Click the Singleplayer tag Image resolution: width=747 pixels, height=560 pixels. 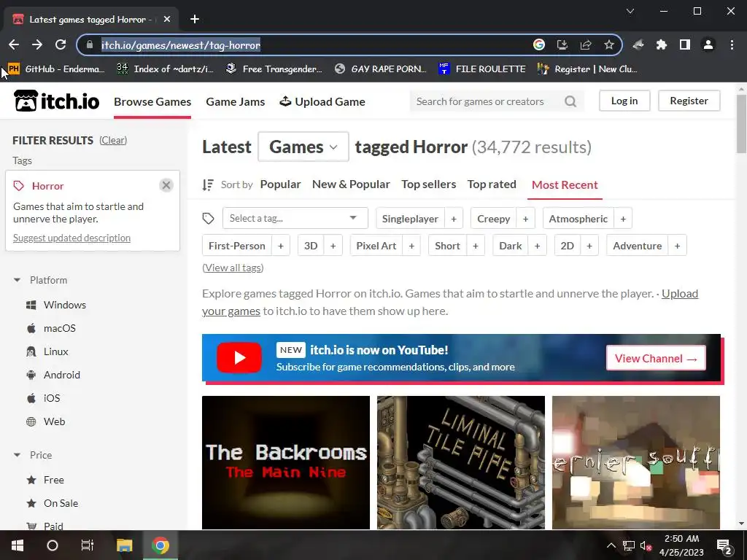click(x=410, y=219)
